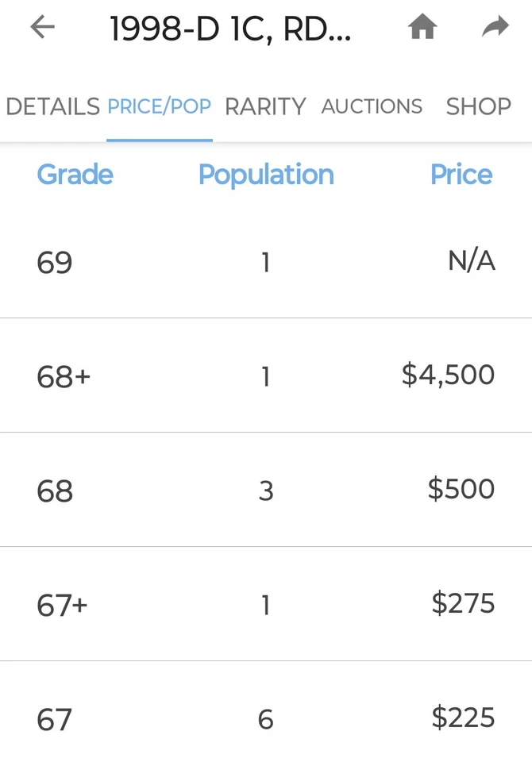The width and height of the screenshot is (532, 762).
Task: Select the PRICE/POP tab
Action: (159, 106)
